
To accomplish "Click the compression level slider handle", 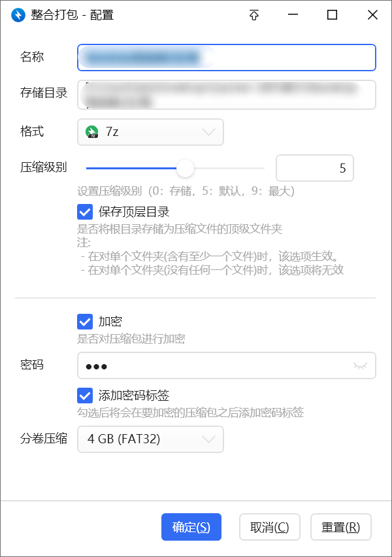I will [185, 168].
